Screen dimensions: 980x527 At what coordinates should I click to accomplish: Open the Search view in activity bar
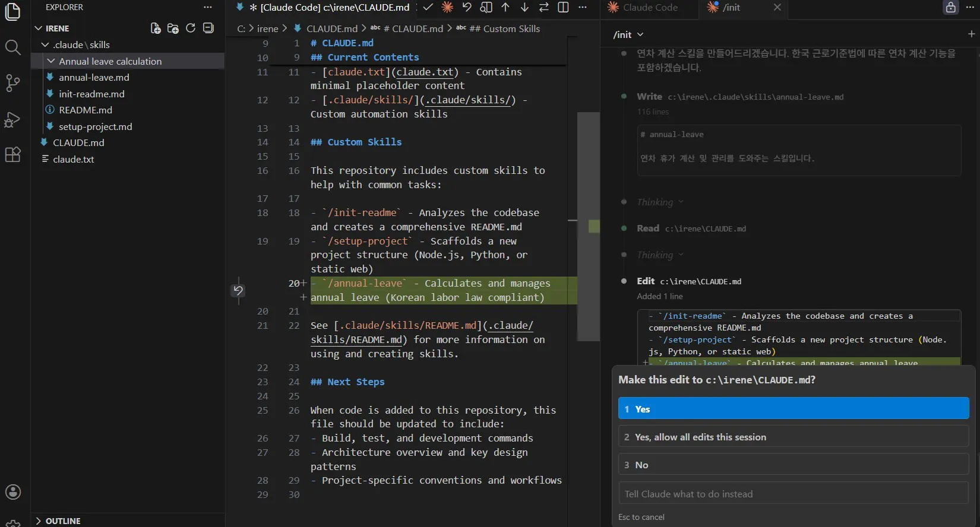[x=12, y=47]
